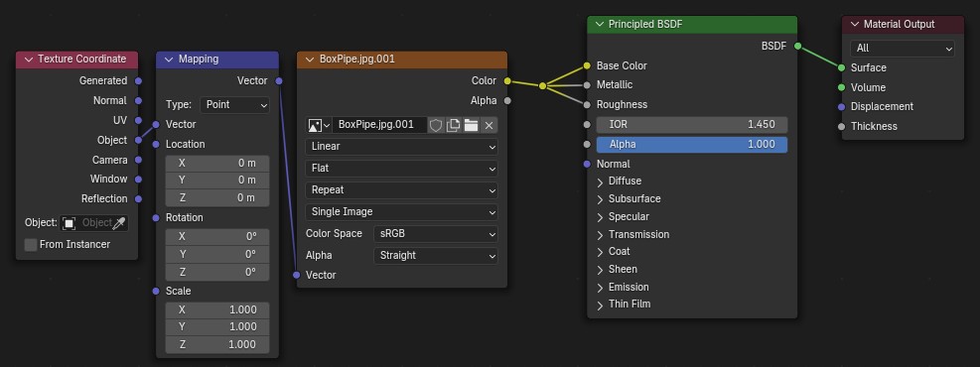Image resolution: width=980 pixels, height=367 pixels.
Task: Open image file with the folder icon
Action: coord(471,125)
